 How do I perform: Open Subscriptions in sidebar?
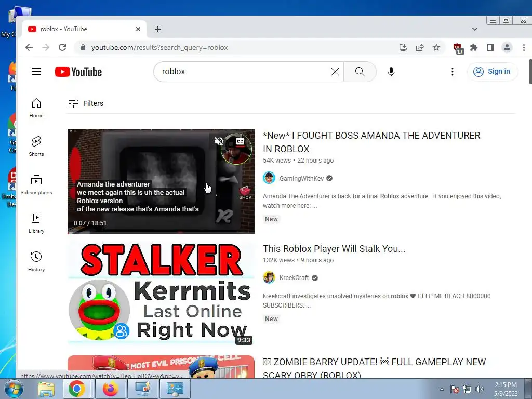click(36, 185)
